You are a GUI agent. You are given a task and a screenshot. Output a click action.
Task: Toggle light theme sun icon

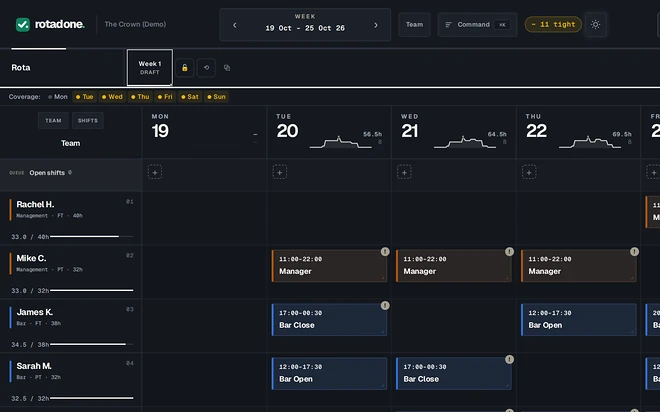coord(596,24)
